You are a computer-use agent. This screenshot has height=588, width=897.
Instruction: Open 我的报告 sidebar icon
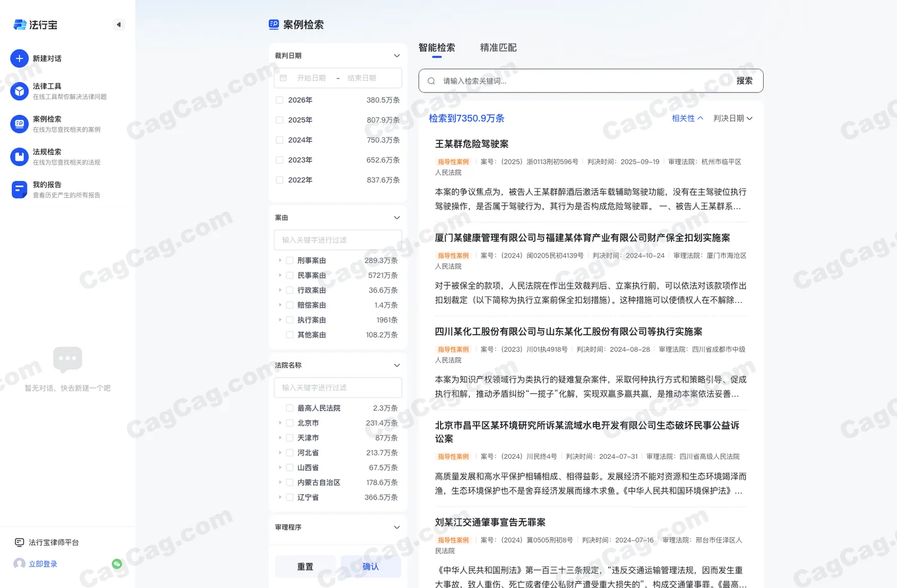pos(19,189)
